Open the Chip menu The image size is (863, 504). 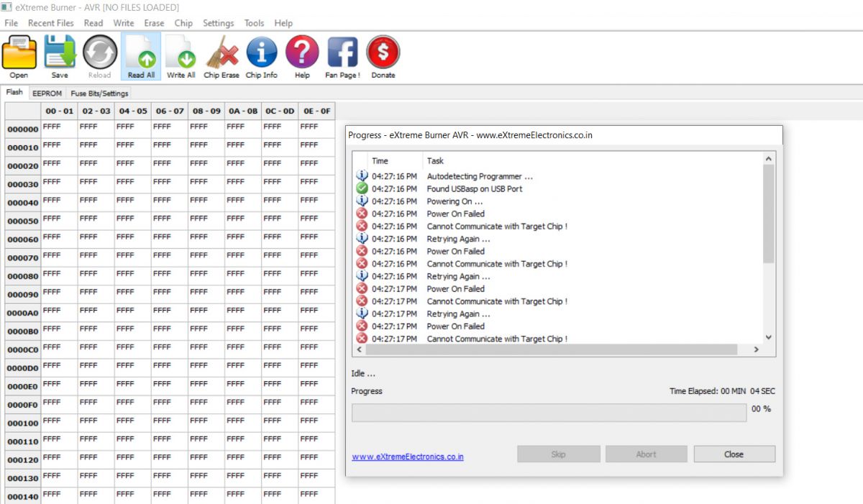pos(183,23)
